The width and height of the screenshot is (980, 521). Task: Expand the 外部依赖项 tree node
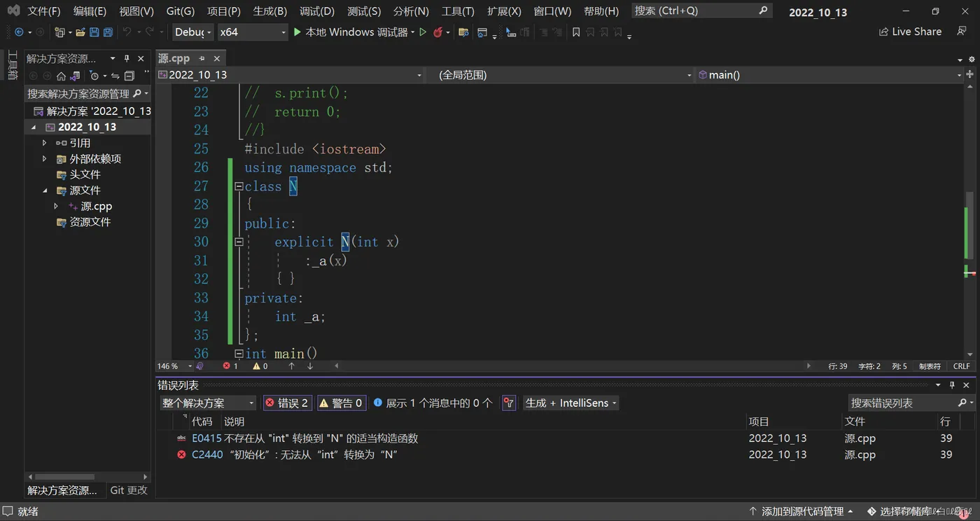pos(45,159)
